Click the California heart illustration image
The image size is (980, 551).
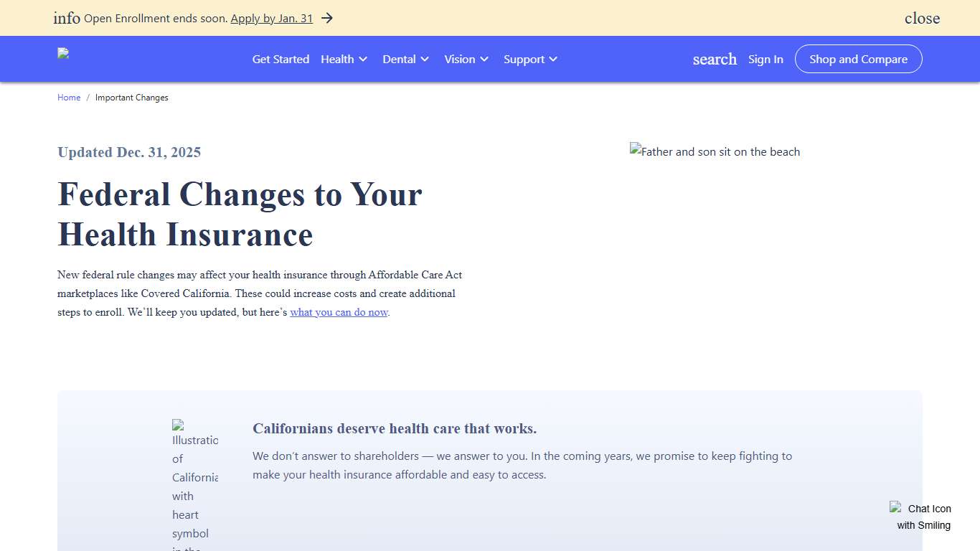coord(195,481)
